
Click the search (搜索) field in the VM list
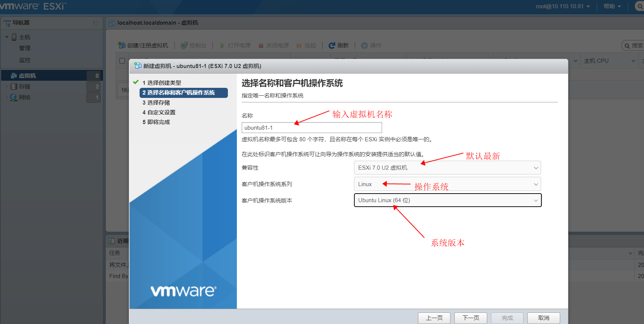tap(633, 46)
